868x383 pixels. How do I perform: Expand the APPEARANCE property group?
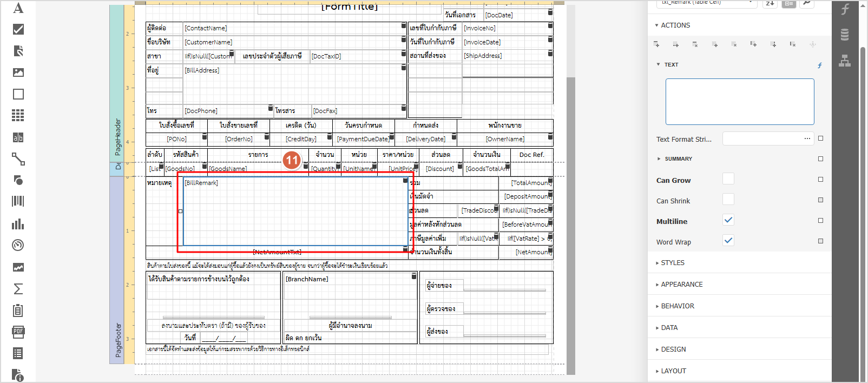tap(681, 285)
